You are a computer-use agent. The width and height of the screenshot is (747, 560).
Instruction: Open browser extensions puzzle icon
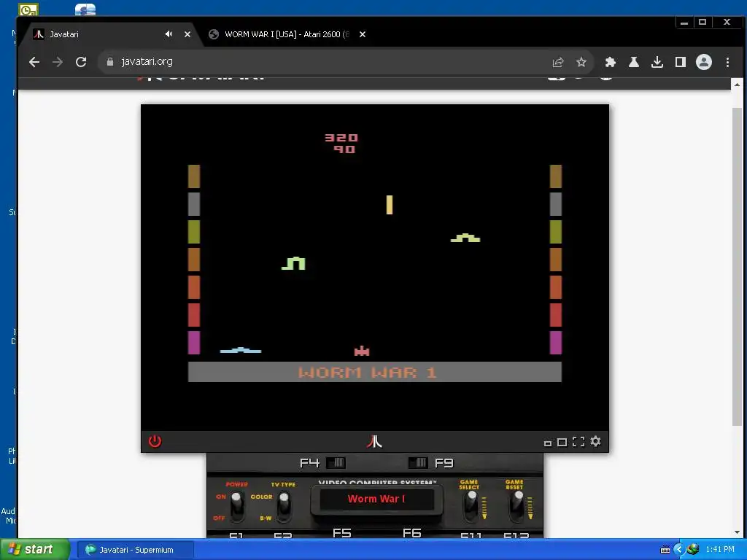point(611,62)
